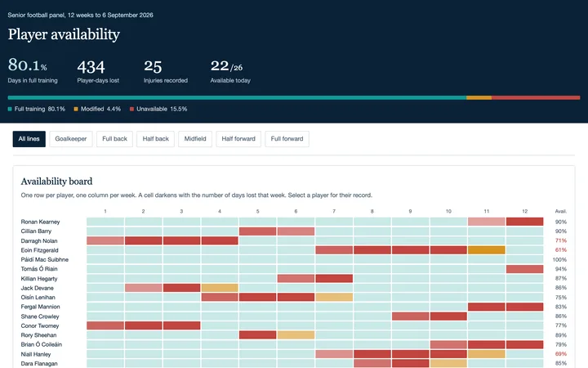The image size is (588, 368).
Task: Click Rory Sheehan's week 6 amber cell
Action: tap(296, 335)
